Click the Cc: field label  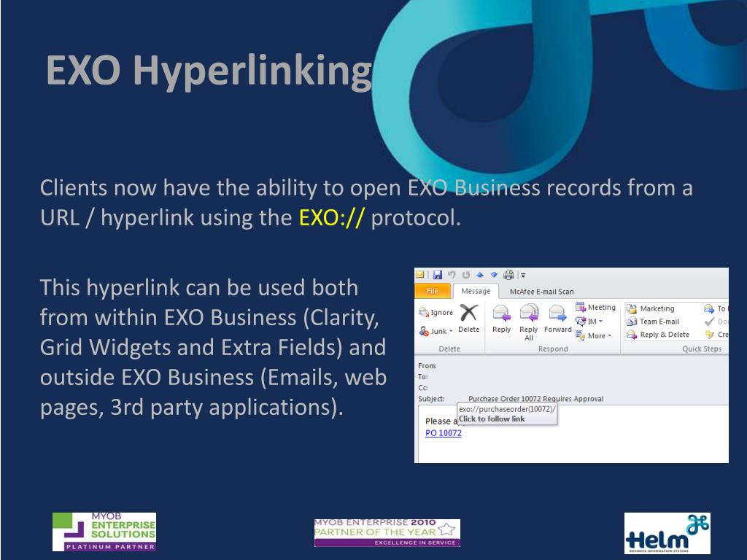423,388
